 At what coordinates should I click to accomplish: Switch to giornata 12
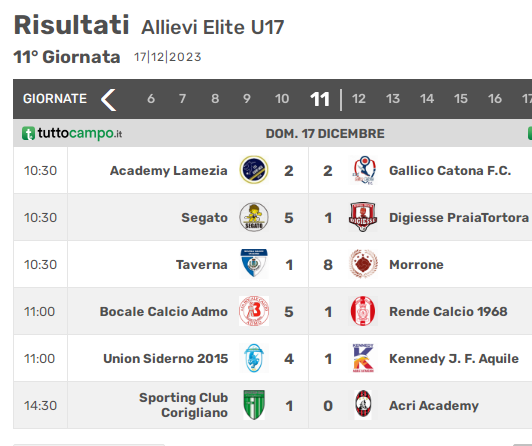[359, 99]
